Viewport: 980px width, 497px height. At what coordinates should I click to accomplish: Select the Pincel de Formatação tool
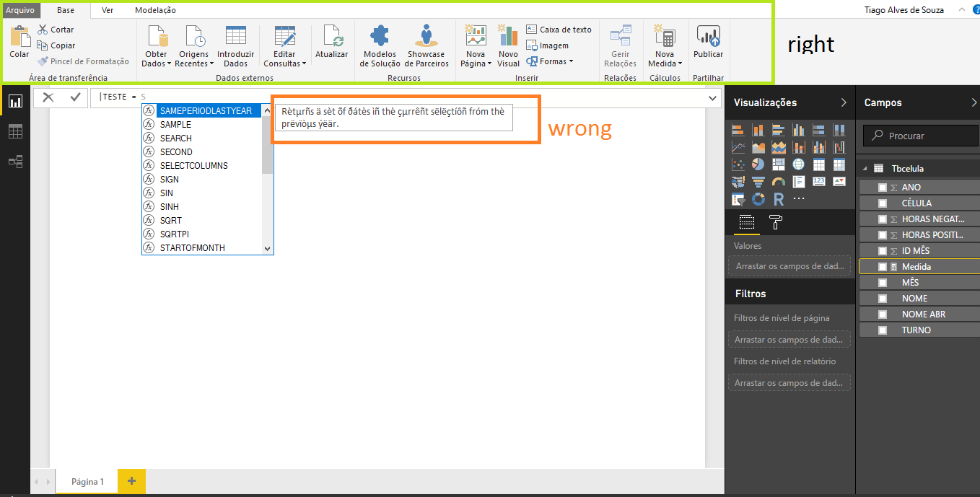click(84, 61)
